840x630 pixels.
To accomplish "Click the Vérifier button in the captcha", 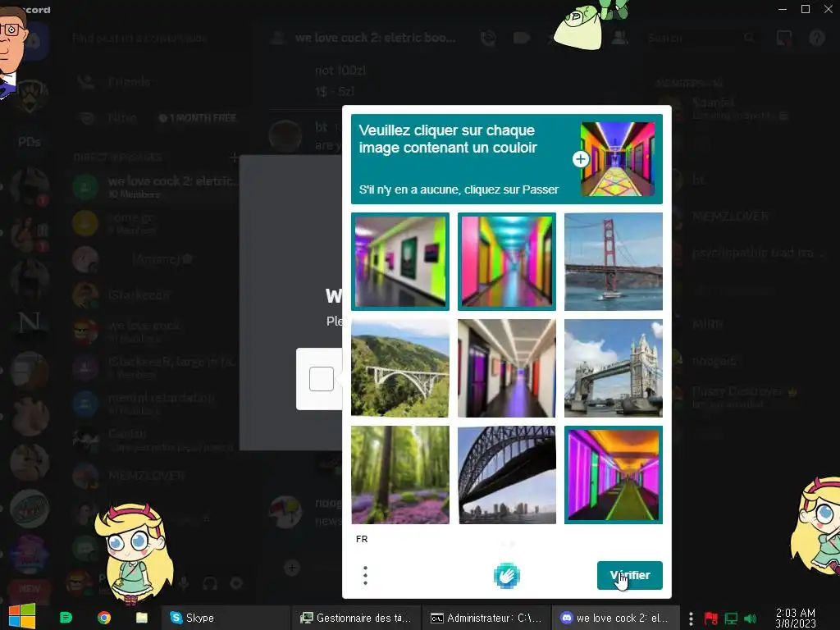I will (x=629, y=575).
